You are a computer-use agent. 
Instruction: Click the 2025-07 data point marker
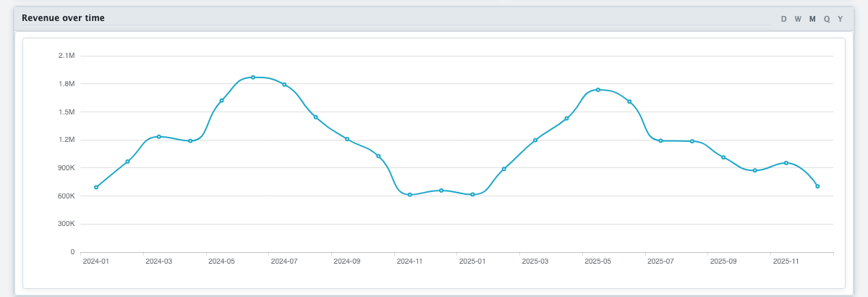point(661,141)
